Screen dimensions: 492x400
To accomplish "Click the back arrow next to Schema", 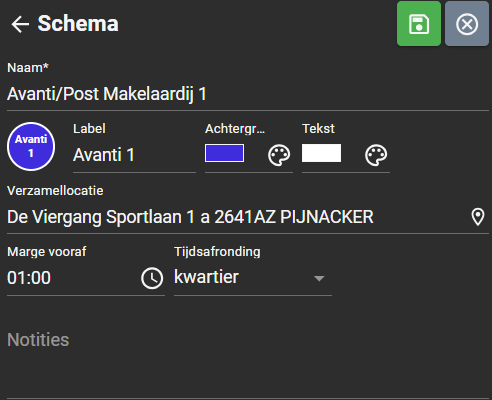I will pos(20,25).
